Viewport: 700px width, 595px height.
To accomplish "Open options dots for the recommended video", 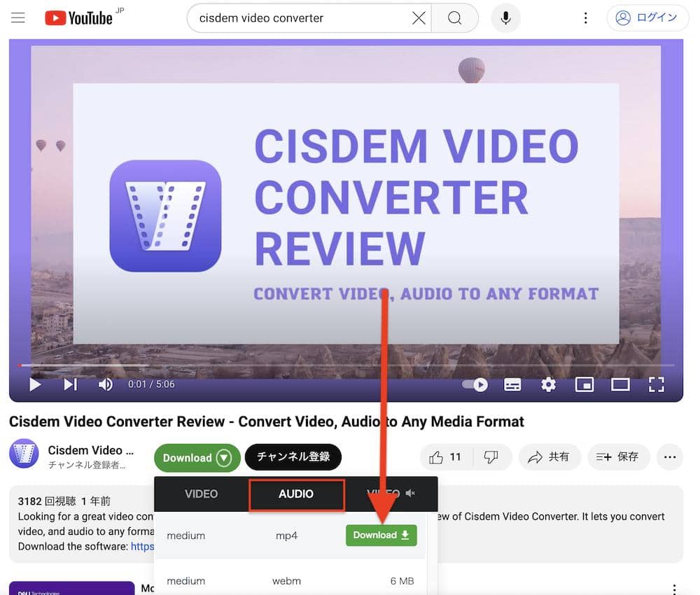I will [x=674, y=589].
